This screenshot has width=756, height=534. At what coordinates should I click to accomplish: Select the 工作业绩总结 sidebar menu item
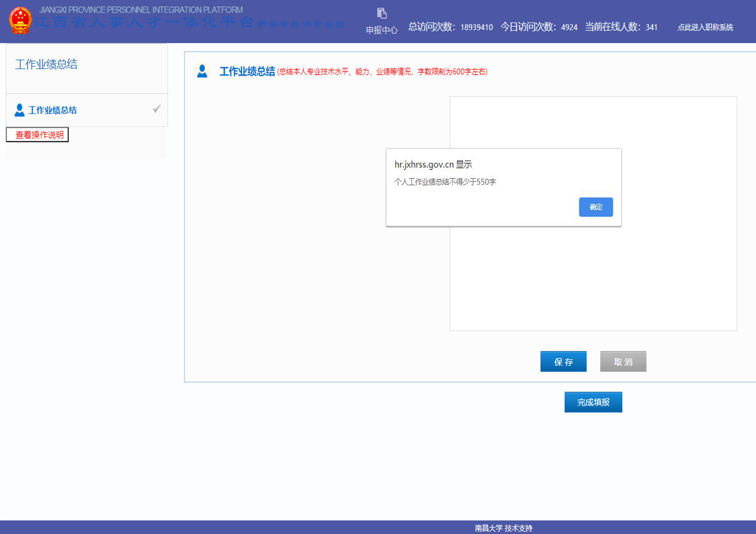[53, 110]
